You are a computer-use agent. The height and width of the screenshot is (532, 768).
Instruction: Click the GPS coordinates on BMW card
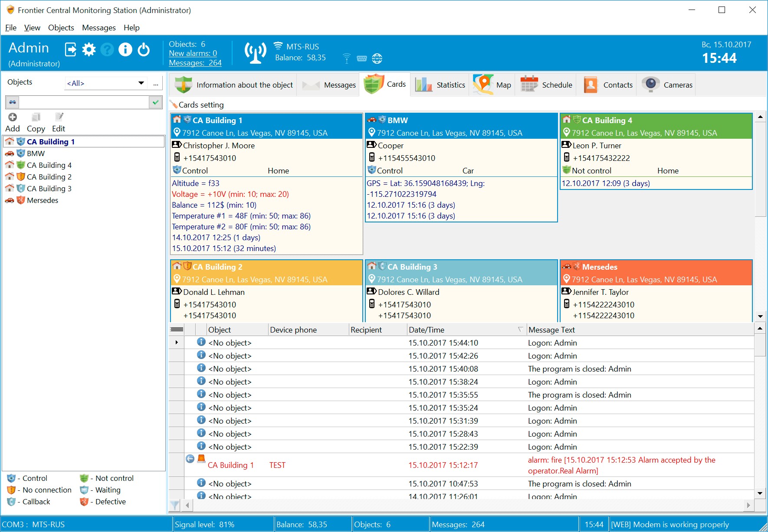[x=426, y=189]
